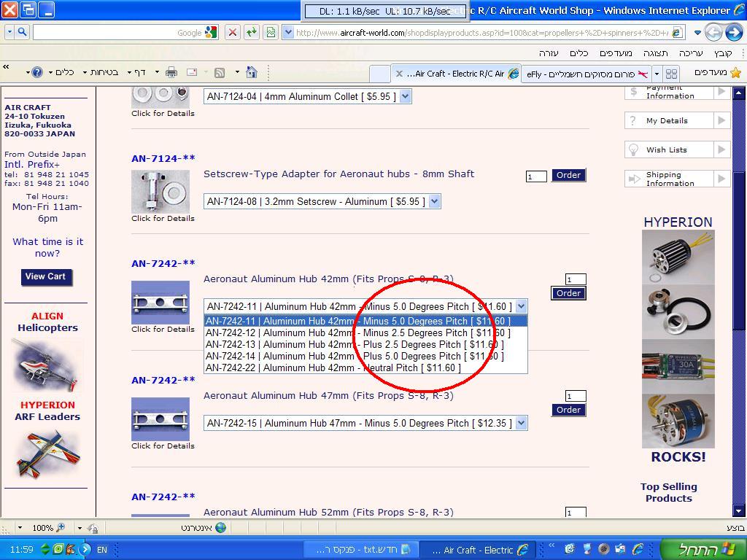
Task: Open the כלים tools toolbar dropdown
Action: point(61,72)
